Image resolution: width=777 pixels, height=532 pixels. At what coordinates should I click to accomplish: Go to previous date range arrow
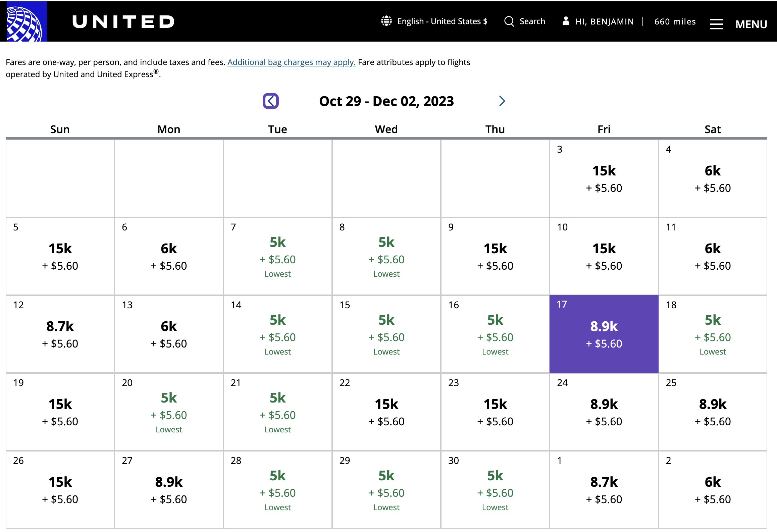pos(271,101)
